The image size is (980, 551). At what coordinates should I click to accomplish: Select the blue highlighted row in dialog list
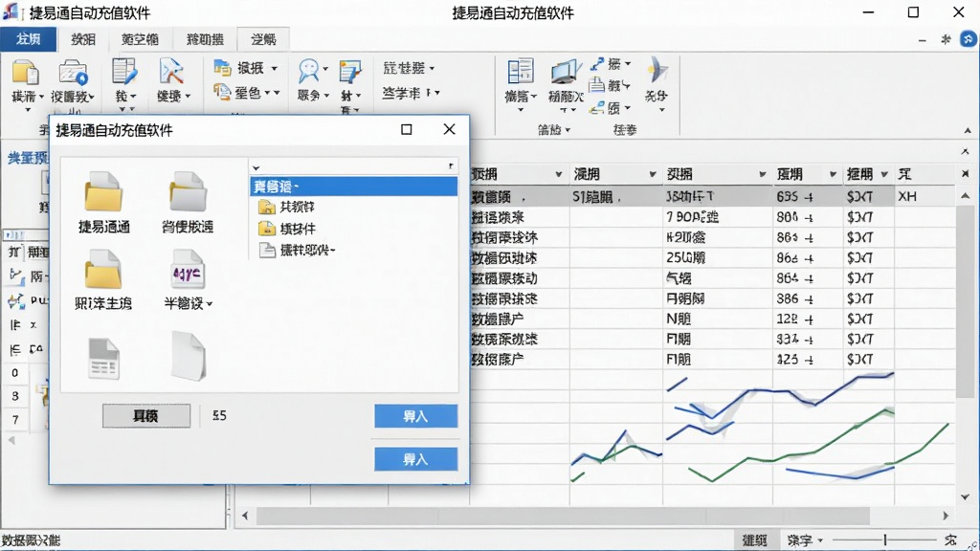pos(354,187)
